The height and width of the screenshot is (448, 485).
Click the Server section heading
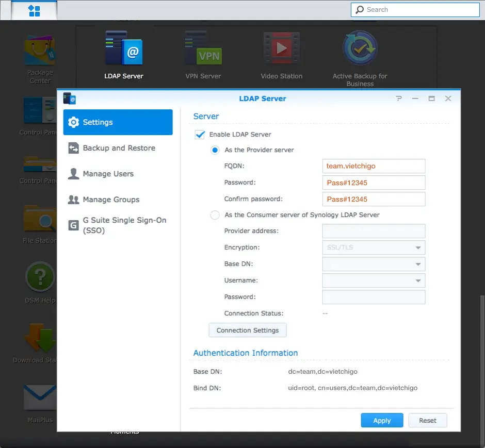pos(206,117)
